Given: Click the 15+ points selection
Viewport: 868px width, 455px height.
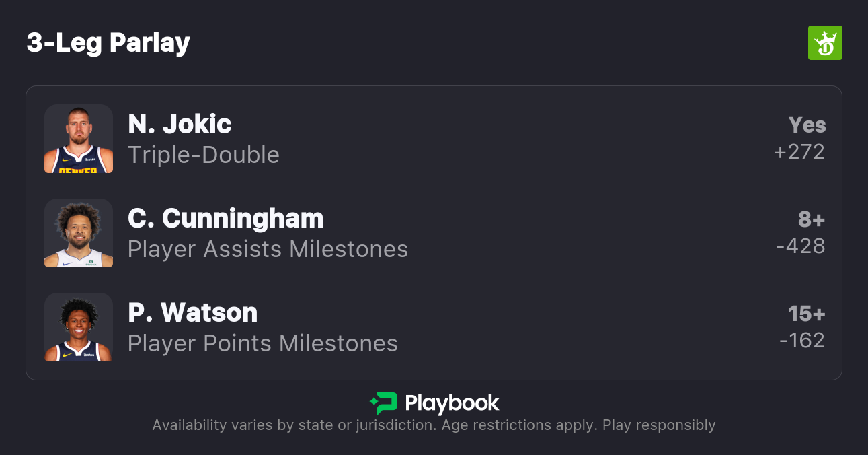Looking at the screenshot, I should [806, 314].
